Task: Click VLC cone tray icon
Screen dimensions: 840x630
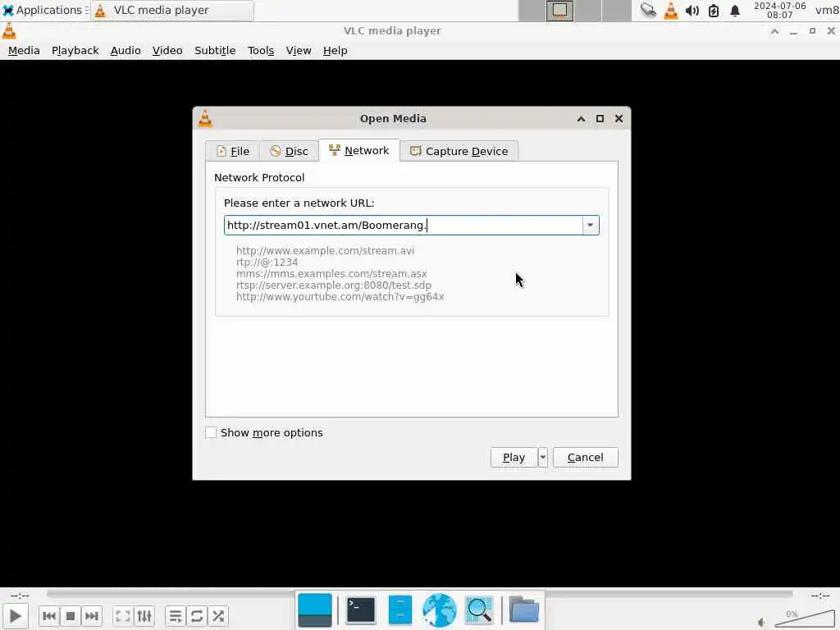Action: tap(671, 10)
